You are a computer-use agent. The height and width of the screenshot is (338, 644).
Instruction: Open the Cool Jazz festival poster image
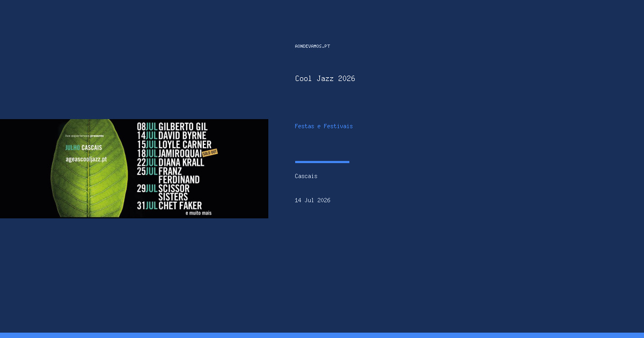coord(134,168)
